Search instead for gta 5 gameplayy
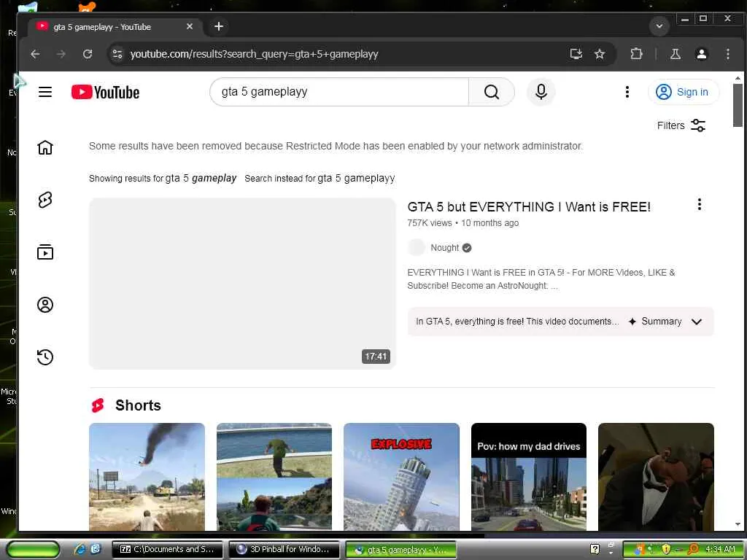747x560 pixels. pos(356,178)
